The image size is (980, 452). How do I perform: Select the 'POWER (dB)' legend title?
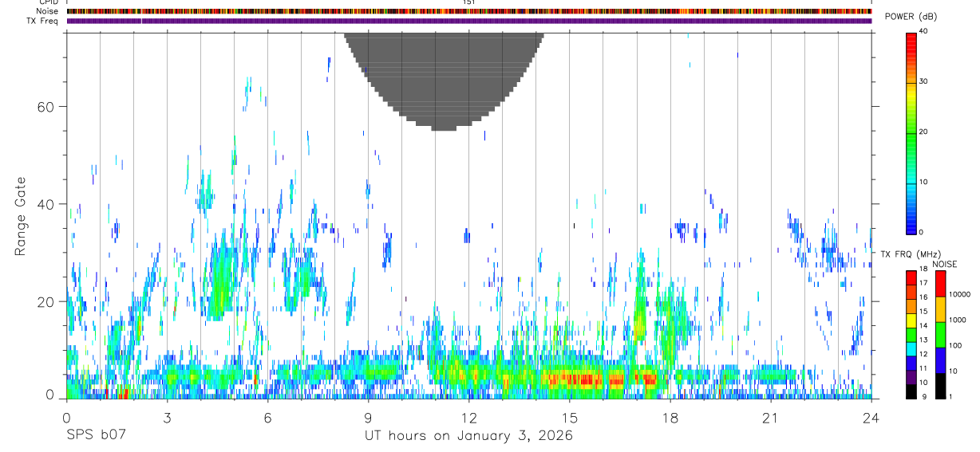click(x=911, y=18)
